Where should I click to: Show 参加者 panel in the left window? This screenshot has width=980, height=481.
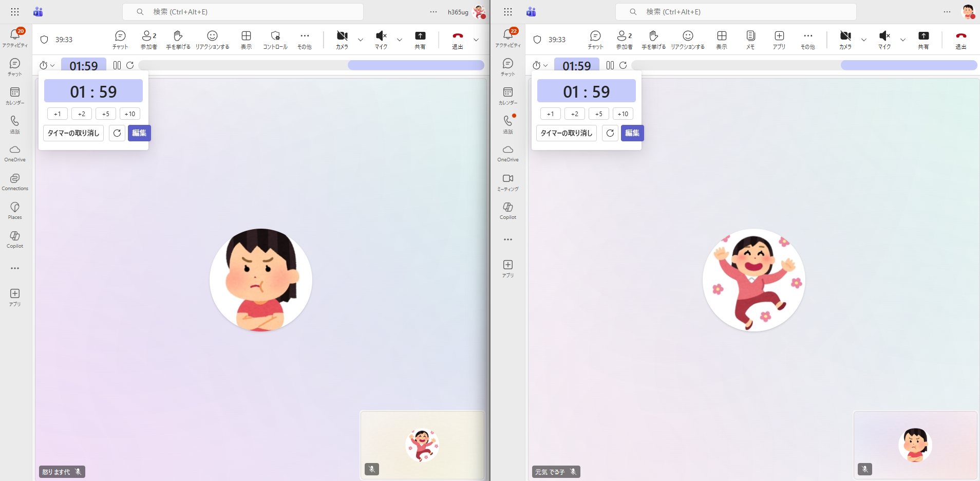(x=149, y=40)
